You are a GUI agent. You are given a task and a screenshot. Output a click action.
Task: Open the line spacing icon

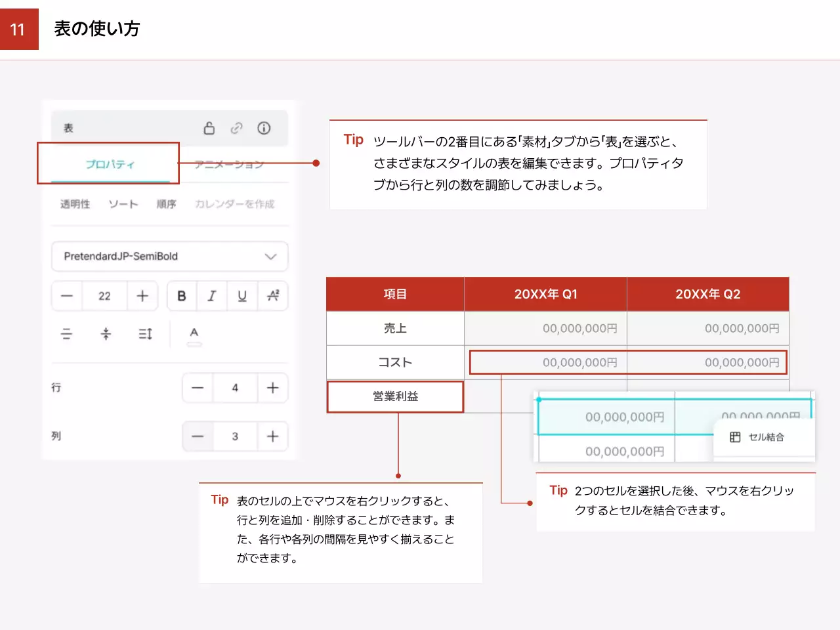point(145,334)
